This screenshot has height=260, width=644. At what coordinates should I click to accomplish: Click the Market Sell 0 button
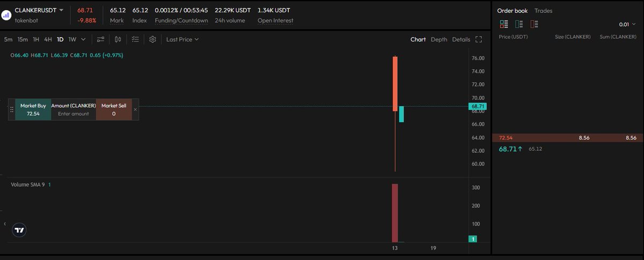pyautogui.click(x=114, y=109)
